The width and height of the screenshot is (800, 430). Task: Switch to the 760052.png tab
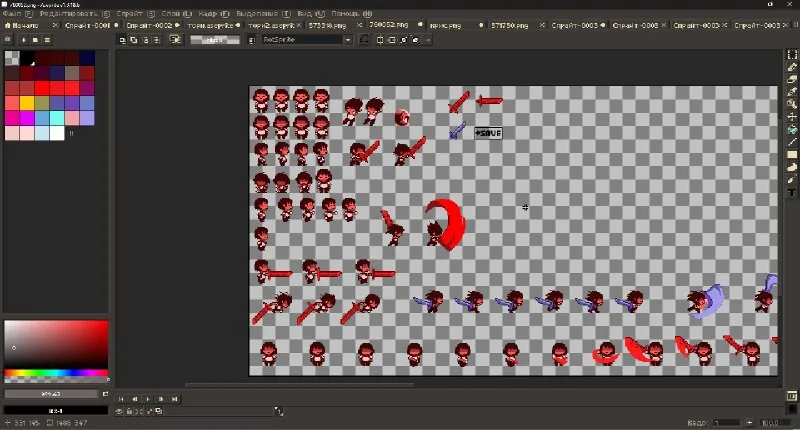(x=389, y=24)
